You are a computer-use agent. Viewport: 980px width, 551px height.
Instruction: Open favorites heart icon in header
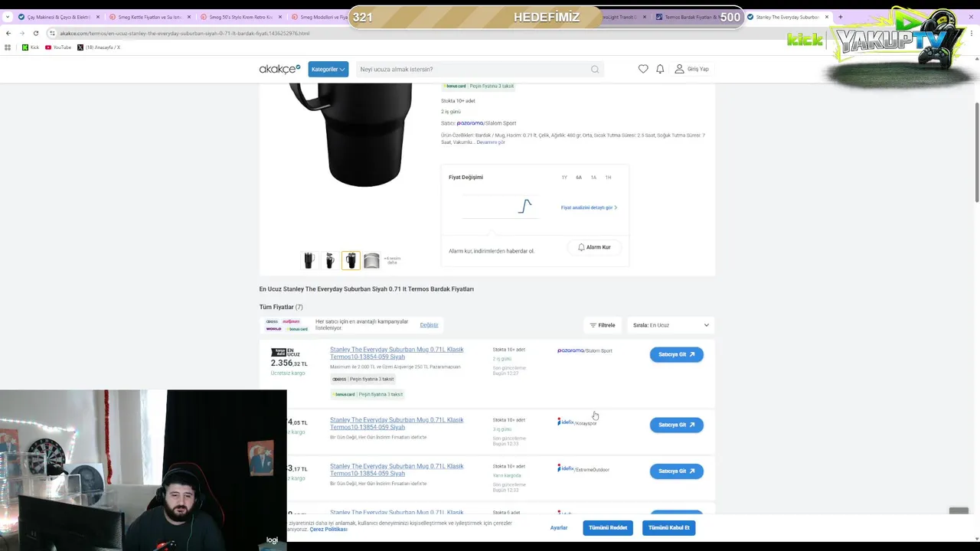[x=643, y=69]
